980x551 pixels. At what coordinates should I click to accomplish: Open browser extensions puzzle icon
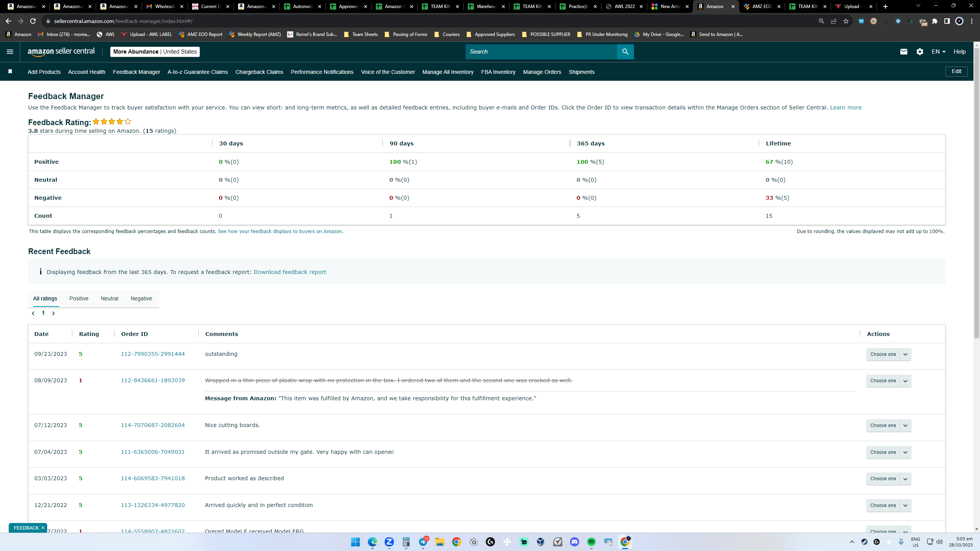coord(935,21)
